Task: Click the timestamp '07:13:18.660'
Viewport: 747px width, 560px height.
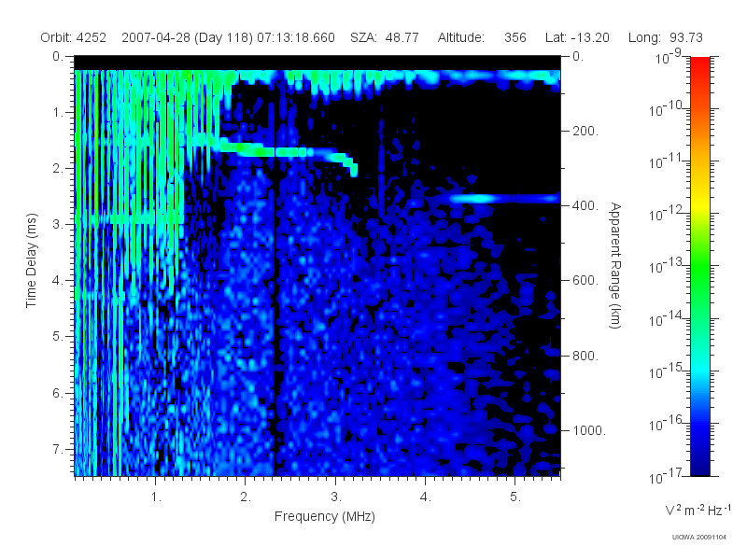Action: click(x=296, y=37)
